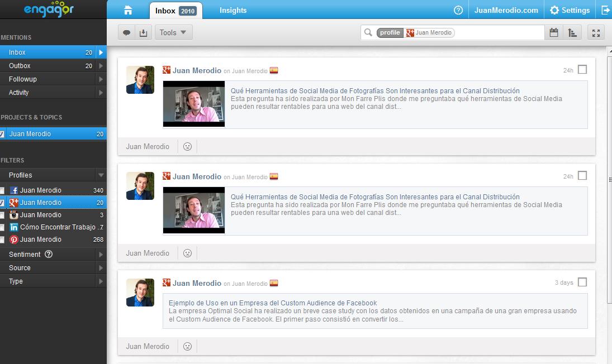Screen dimensions: 612x364
Task: Click the mentions list scrollbar
Action: (x=610, y=179)
